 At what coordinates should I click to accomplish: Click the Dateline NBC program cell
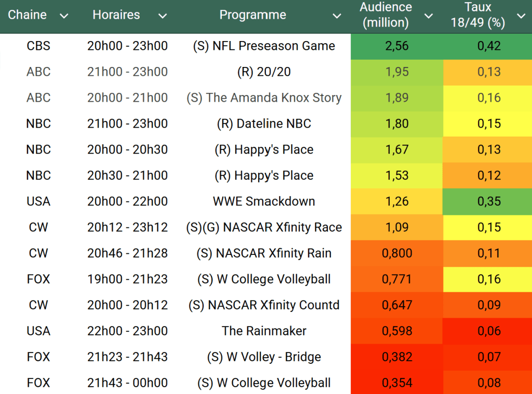coord(264,124)
